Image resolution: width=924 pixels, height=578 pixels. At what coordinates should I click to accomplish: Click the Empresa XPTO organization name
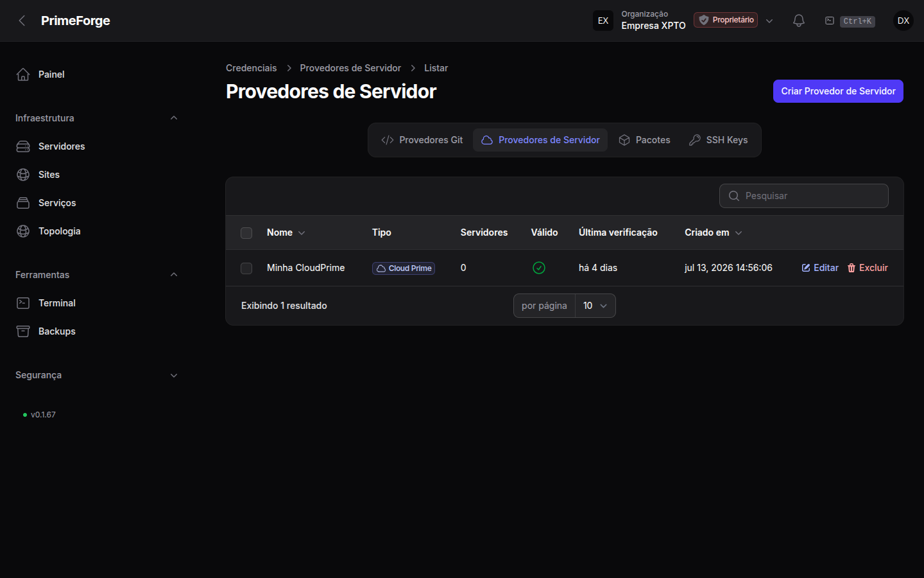(x=653, y=26)
